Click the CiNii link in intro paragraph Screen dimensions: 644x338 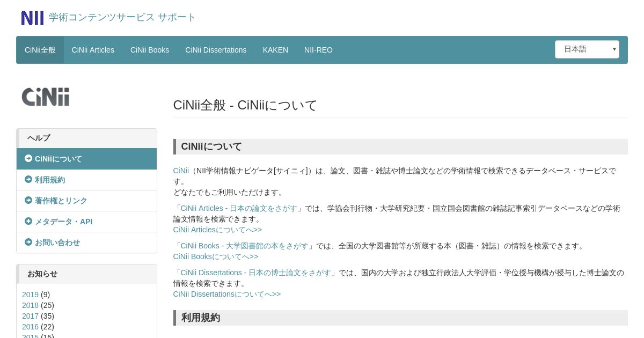[181, 171]
